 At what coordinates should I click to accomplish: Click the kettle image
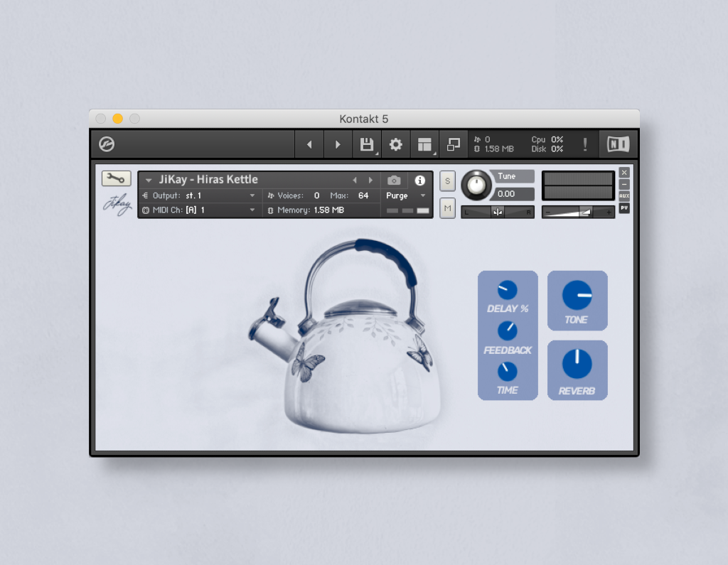click(x=344, y=336)
